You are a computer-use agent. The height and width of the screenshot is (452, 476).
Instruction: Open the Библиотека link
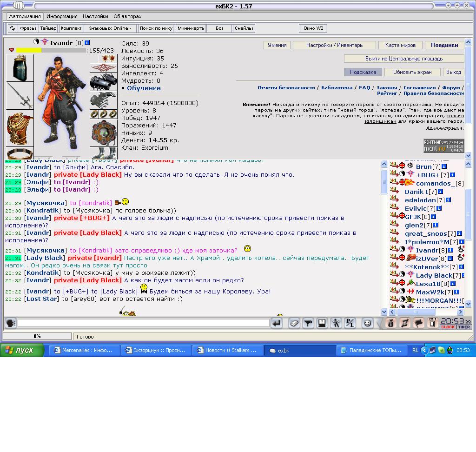[x=337, y=87]
